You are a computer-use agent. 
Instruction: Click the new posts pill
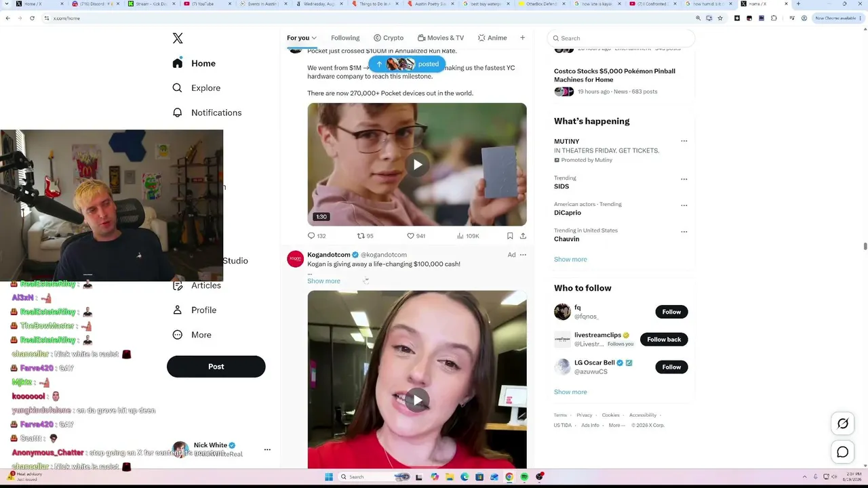click(407, 64)
